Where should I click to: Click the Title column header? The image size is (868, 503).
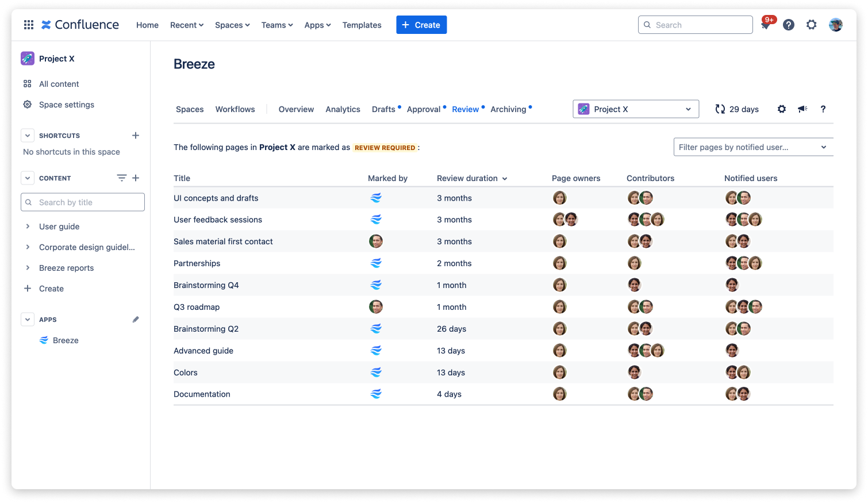(x=182, y=178)
